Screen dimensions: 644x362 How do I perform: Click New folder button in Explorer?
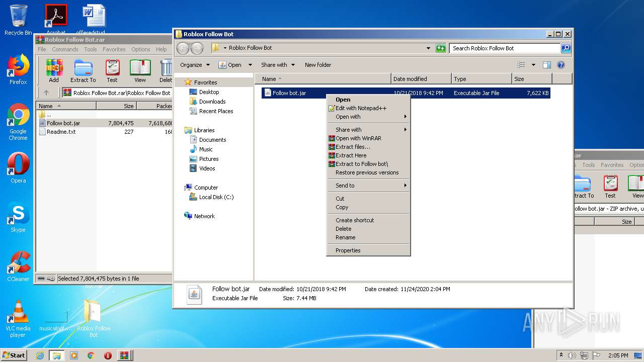point(318,65)
